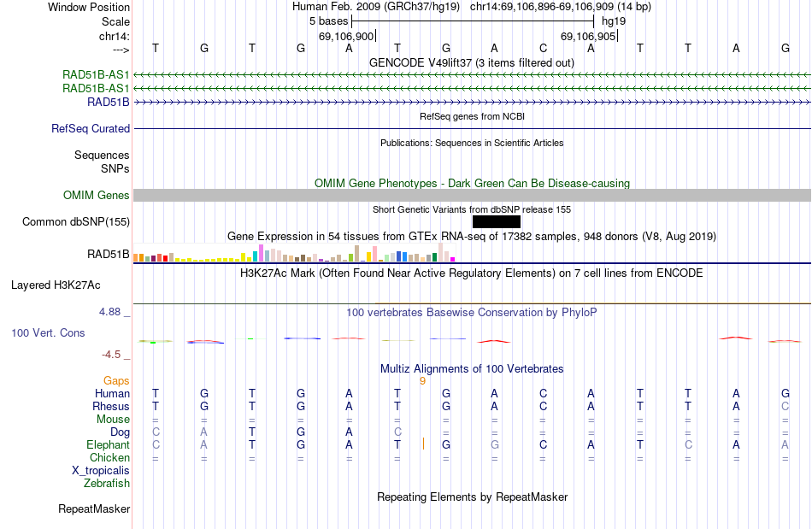Click the 'Layered H3K27Ac' label
The width and height of the screenshot is (812, 529).
[56, 285]
